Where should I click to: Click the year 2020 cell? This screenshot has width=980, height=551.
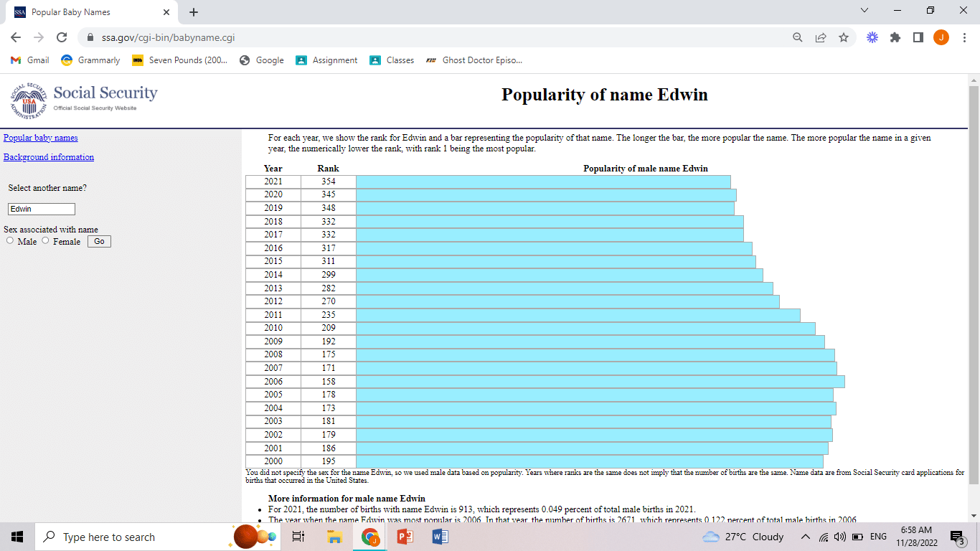click(x=273, y=194)
